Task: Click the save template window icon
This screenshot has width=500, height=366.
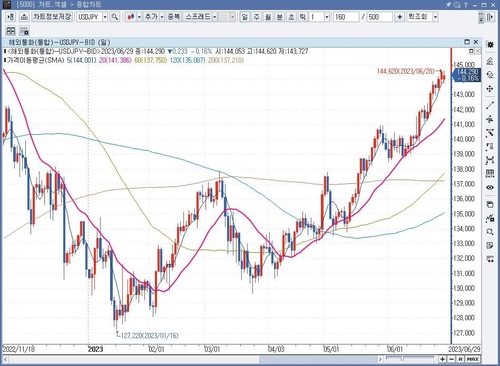Action: (490, 204)
